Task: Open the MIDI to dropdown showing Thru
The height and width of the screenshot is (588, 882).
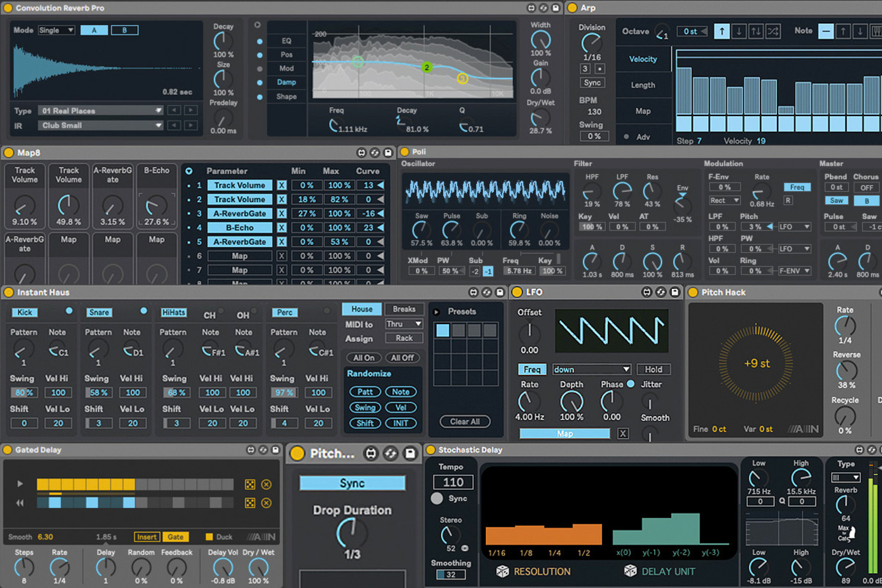Action: point(404,324)
